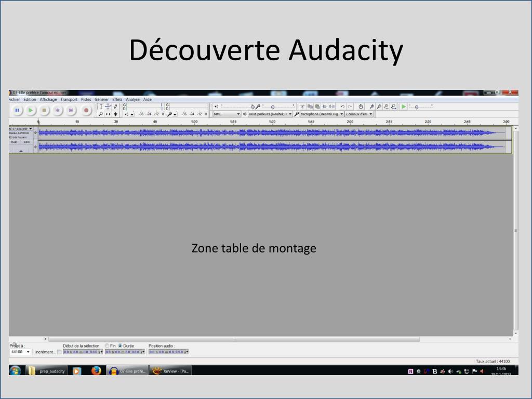Click the Début de la sélection time field
Screen dimensions: 532x399
tap(83, 352)
